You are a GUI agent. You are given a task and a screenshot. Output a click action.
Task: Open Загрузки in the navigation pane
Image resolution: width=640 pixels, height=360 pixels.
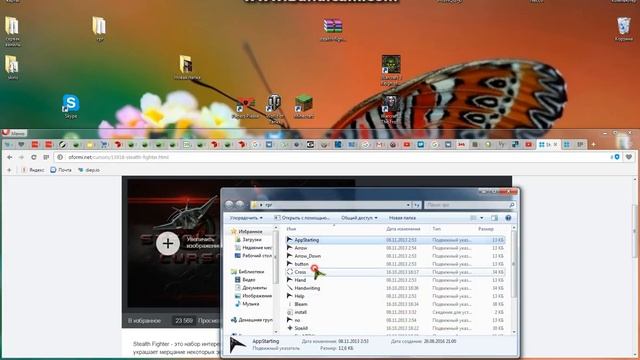point(248,240)
